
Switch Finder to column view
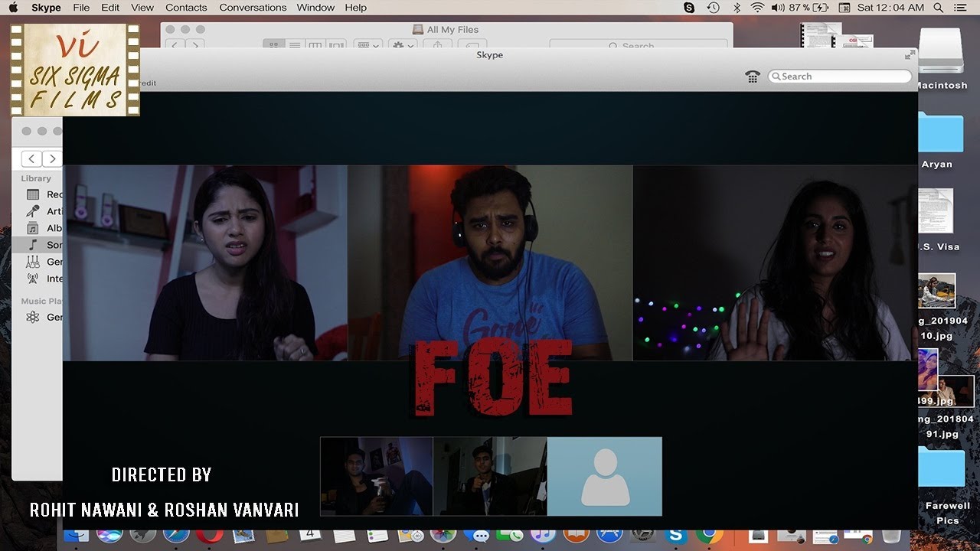coord(315,44)
